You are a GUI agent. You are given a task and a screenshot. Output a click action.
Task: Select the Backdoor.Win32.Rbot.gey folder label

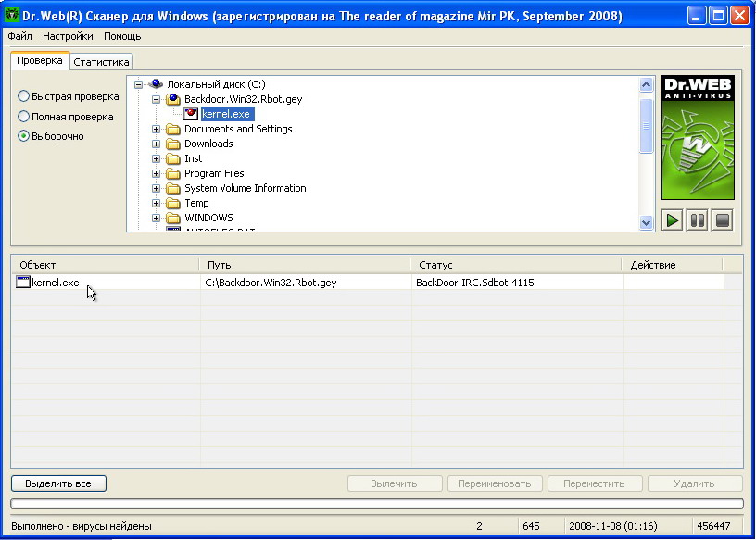coord(244,99)
